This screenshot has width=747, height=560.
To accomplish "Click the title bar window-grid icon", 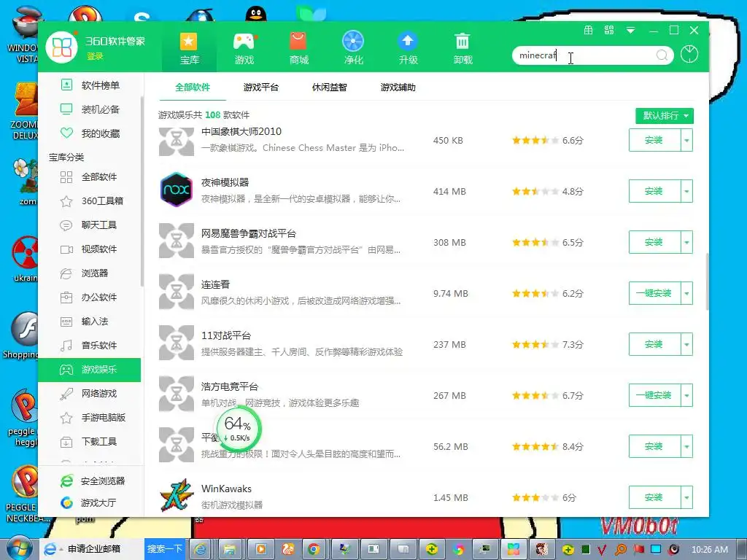I will coord(589,31).
